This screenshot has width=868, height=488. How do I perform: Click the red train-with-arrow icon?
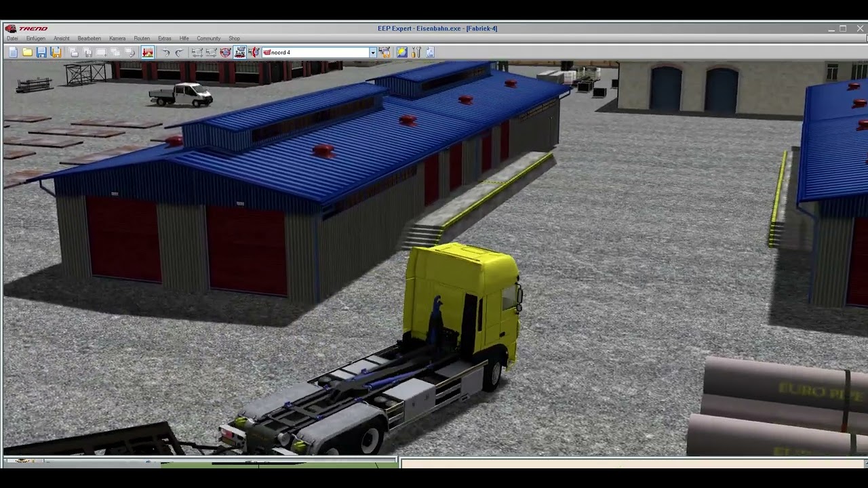[x=254, y=52]
